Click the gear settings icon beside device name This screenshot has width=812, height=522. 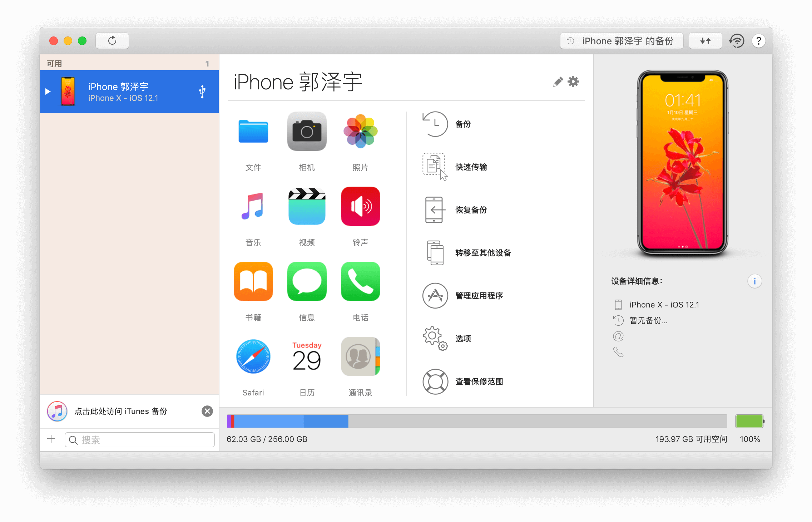[573, 82]
